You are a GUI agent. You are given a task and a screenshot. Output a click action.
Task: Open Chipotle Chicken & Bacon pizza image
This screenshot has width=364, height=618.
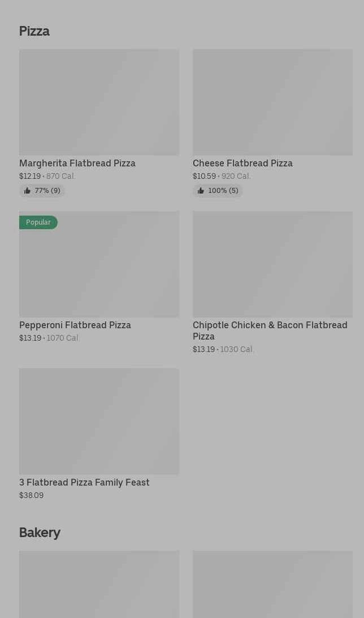(x=272, y=264)
